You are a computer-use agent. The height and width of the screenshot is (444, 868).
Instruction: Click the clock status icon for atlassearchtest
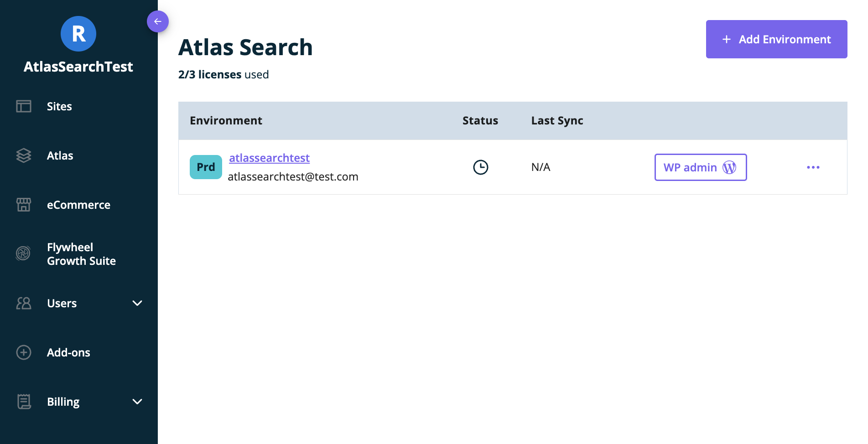[x=480, y=167]
